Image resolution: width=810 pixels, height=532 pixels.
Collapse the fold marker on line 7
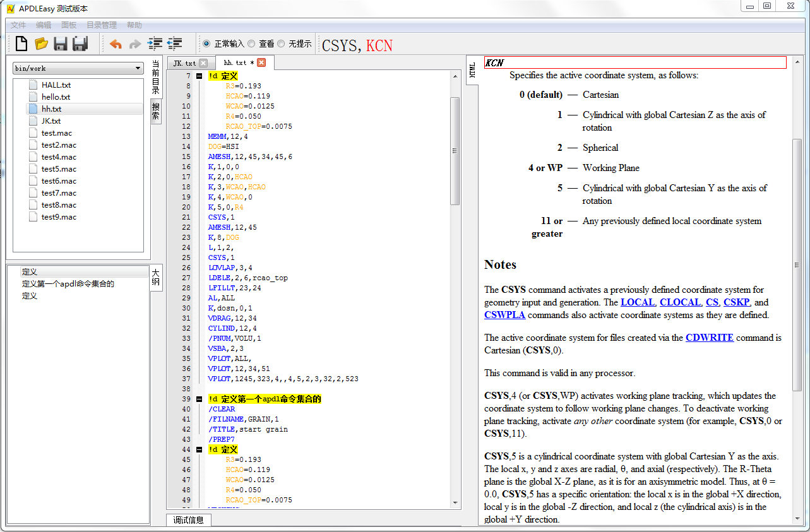[200, 76]
